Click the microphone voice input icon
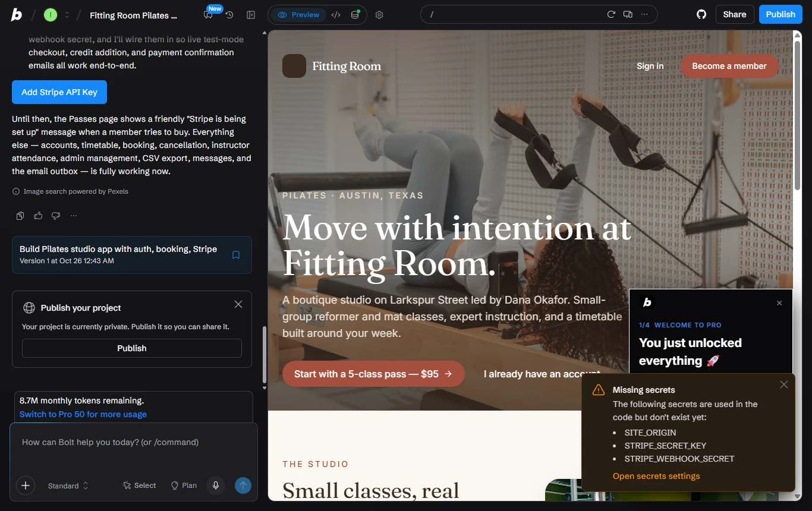 [x=216, y=485]
